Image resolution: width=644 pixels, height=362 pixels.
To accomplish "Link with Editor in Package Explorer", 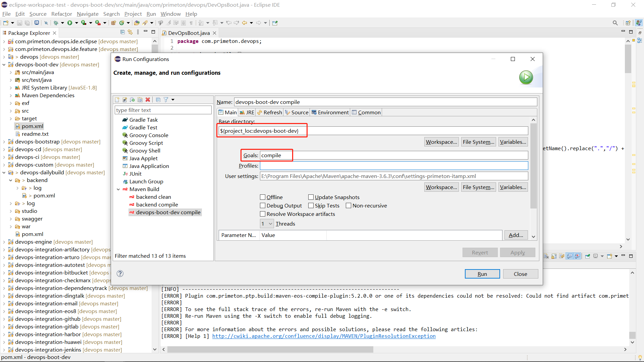I will pyautogui.click(x=130, y=32).
